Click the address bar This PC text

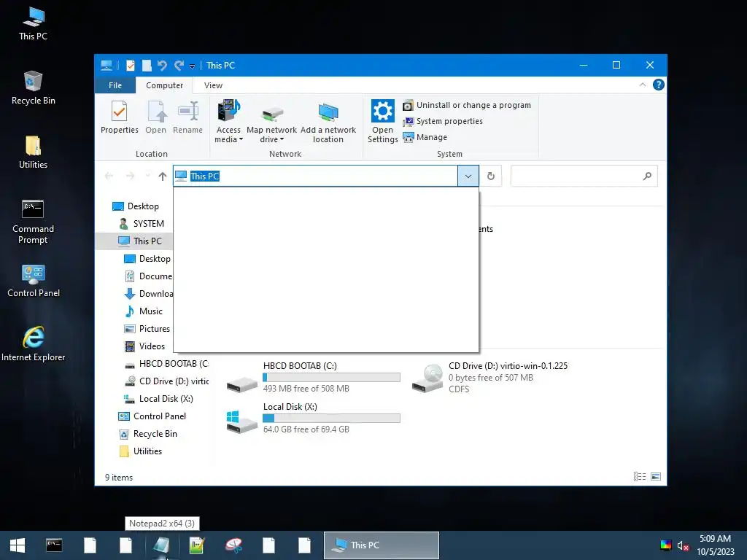click(204, 176)
